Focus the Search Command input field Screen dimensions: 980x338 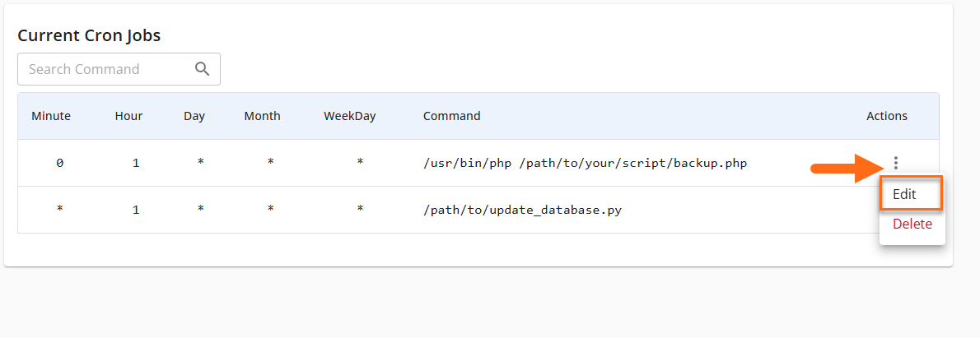[x=107, y=69]
